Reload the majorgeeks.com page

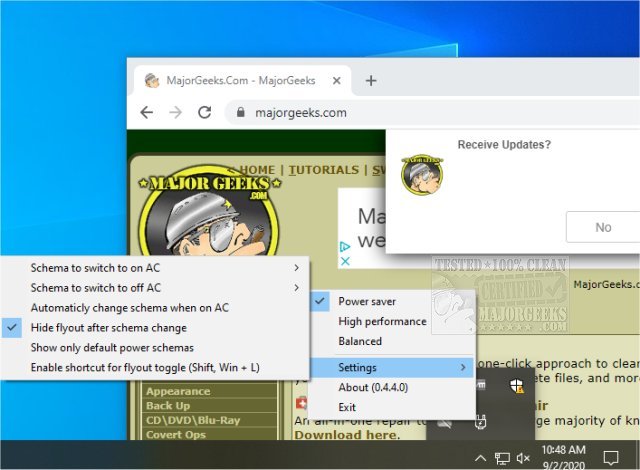(x=204, y=112)
